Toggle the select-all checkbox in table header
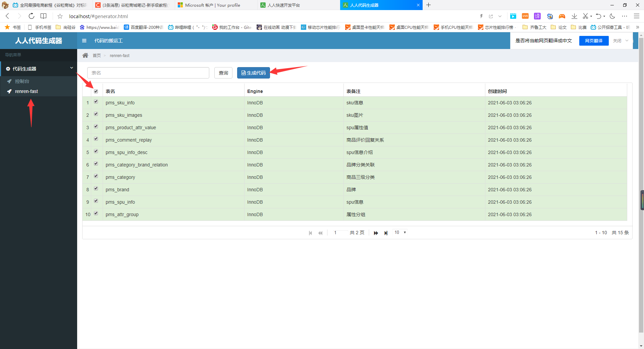 (96, 91)
